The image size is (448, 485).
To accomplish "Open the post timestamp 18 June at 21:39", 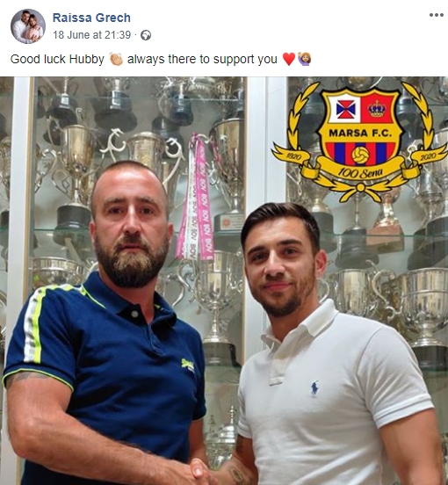I will 92,35.
